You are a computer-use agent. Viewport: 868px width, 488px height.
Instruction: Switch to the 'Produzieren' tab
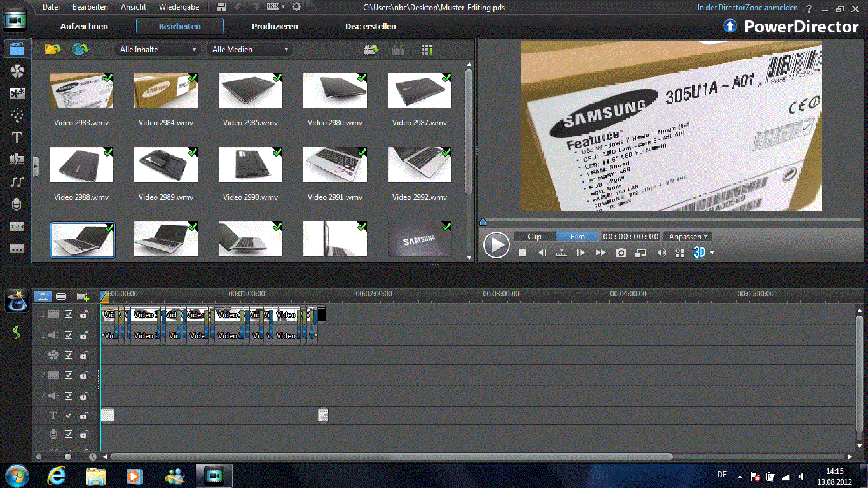pyautogui.click(x=275, y=27)
